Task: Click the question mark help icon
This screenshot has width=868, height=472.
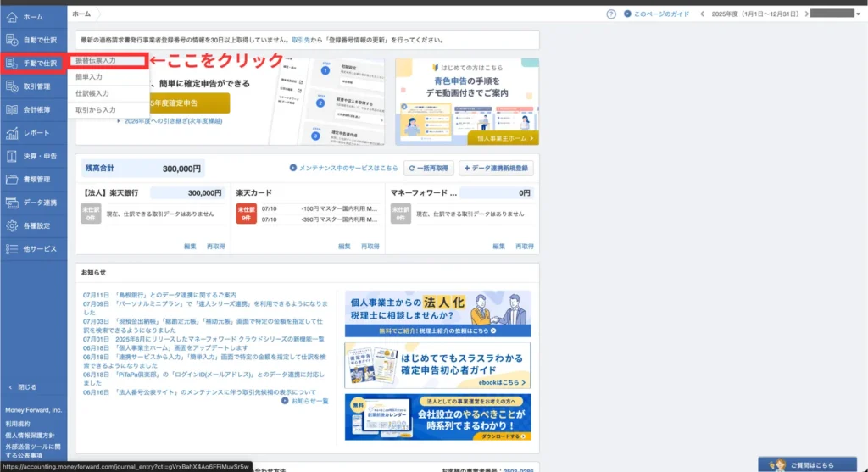Action: coord(611,14)
